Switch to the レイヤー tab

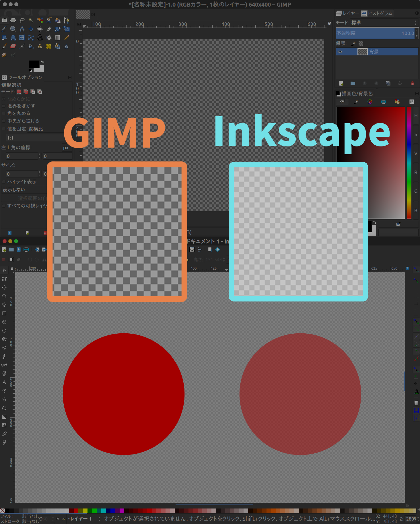coord(348,13)
